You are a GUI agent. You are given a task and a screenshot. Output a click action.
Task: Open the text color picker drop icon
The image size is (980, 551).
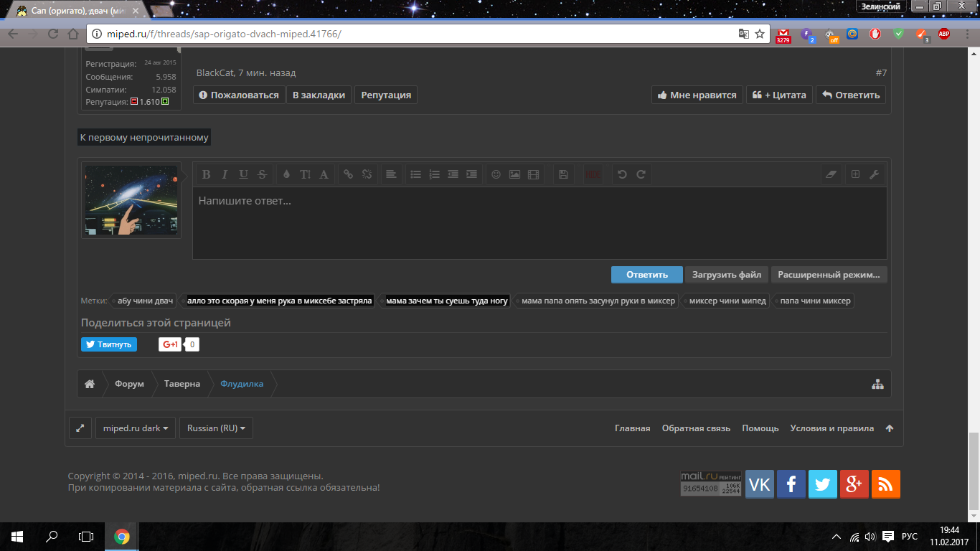(x=286, y=174)
